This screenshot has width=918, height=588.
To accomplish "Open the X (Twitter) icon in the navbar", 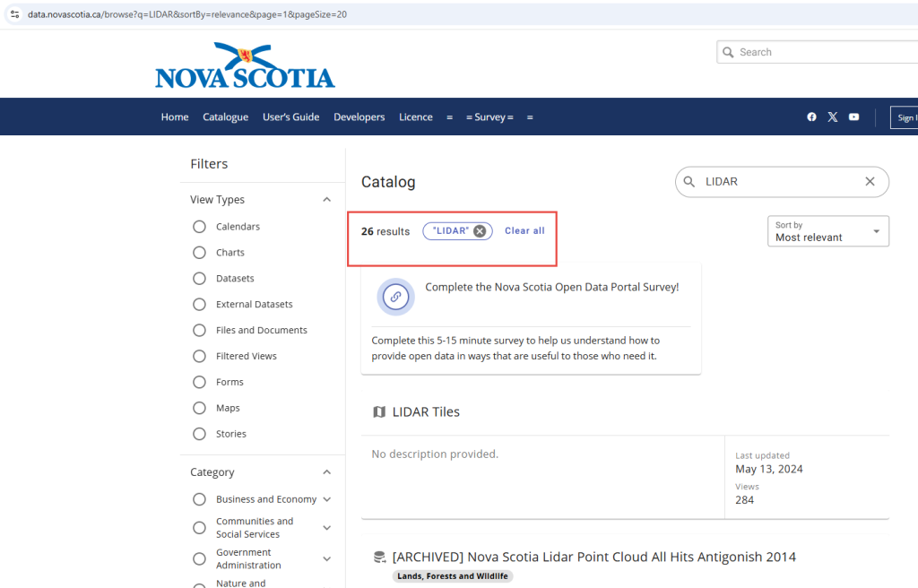I will [x=833, y=117].
